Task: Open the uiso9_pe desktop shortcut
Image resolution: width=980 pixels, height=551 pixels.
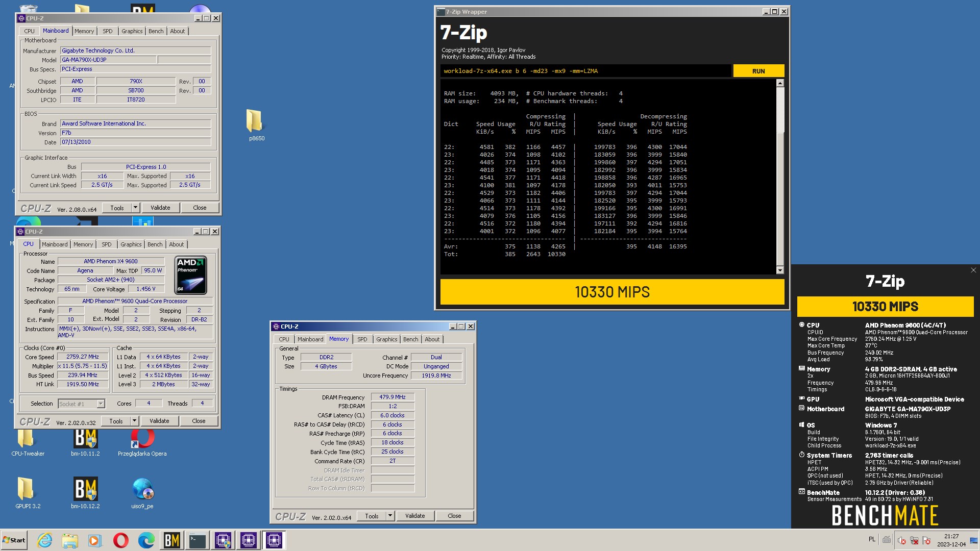Action: coord(142,493)
